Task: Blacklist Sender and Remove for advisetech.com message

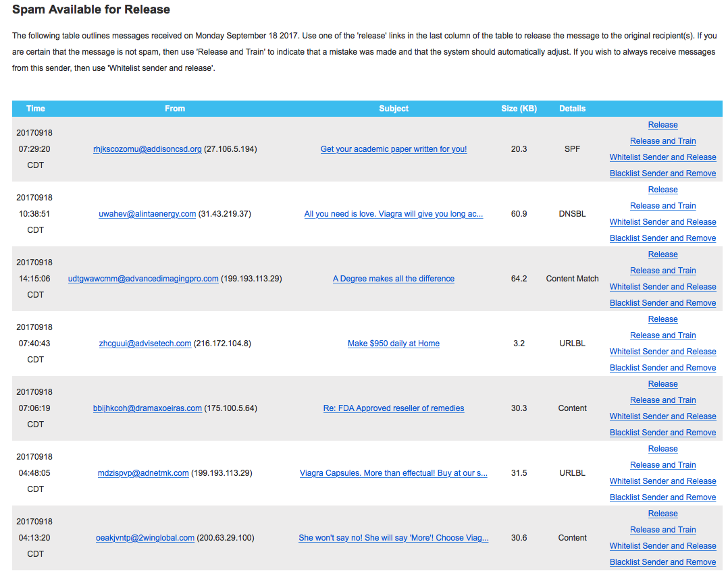Action: pyautogui.click(x=662, y=369)
